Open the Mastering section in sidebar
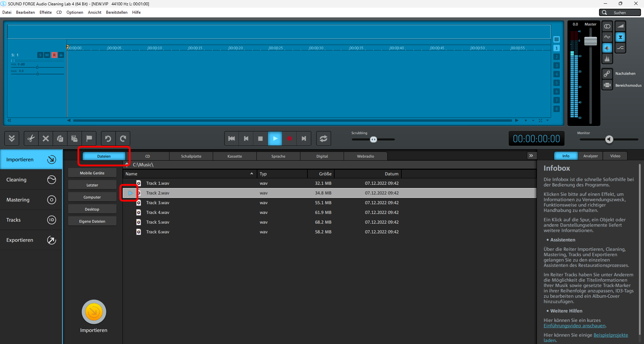This screenshot has width=644, height=344. [31, 200]
